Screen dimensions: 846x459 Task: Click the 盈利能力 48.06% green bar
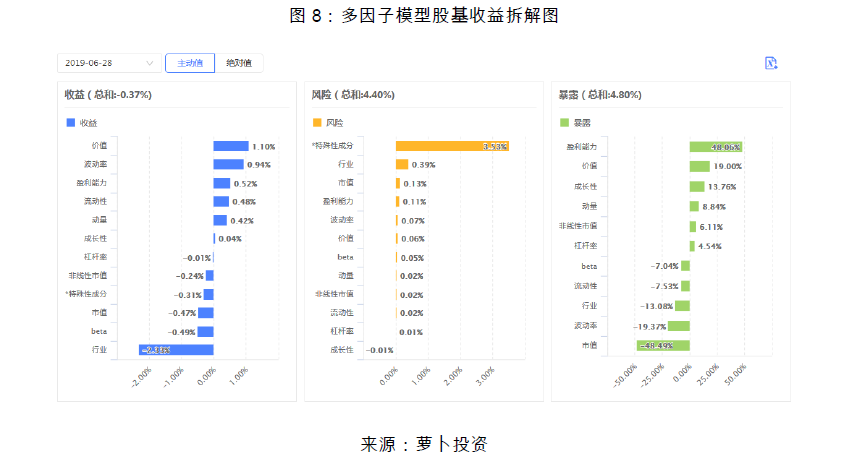coord(715,146)
